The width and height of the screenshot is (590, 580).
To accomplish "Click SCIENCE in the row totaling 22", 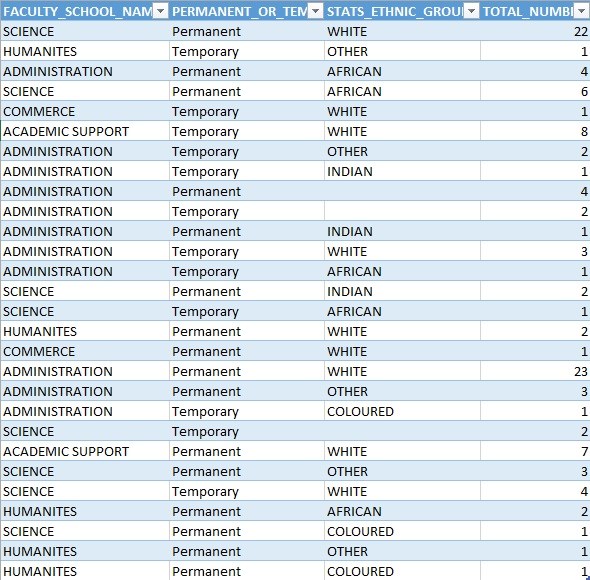I will (x=29, y=32).
